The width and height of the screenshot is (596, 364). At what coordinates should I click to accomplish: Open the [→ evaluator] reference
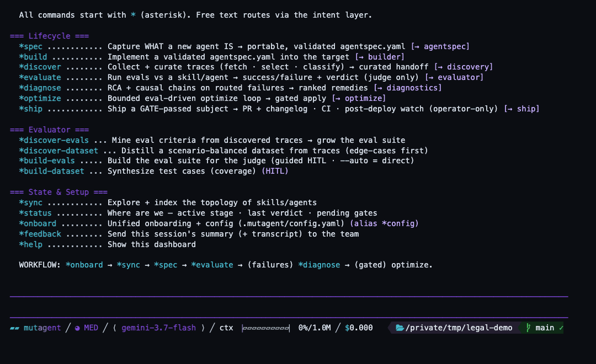click(x=454, y=78)
